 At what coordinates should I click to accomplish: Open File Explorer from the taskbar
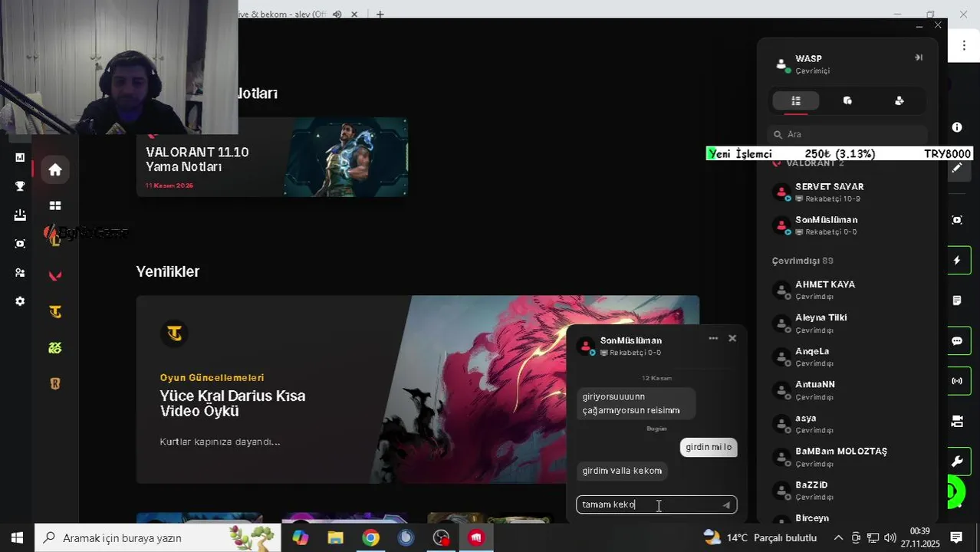coord(335,538)
